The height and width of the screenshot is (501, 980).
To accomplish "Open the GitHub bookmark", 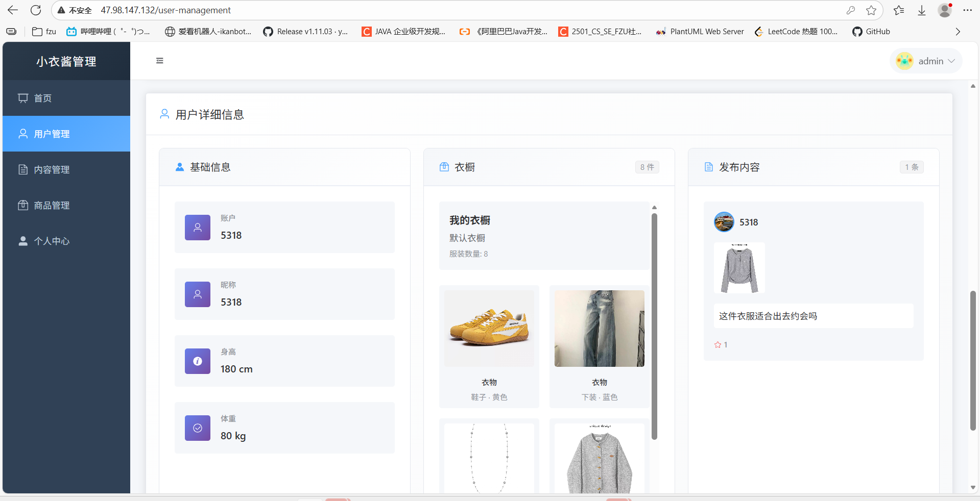I will point(871,32).
